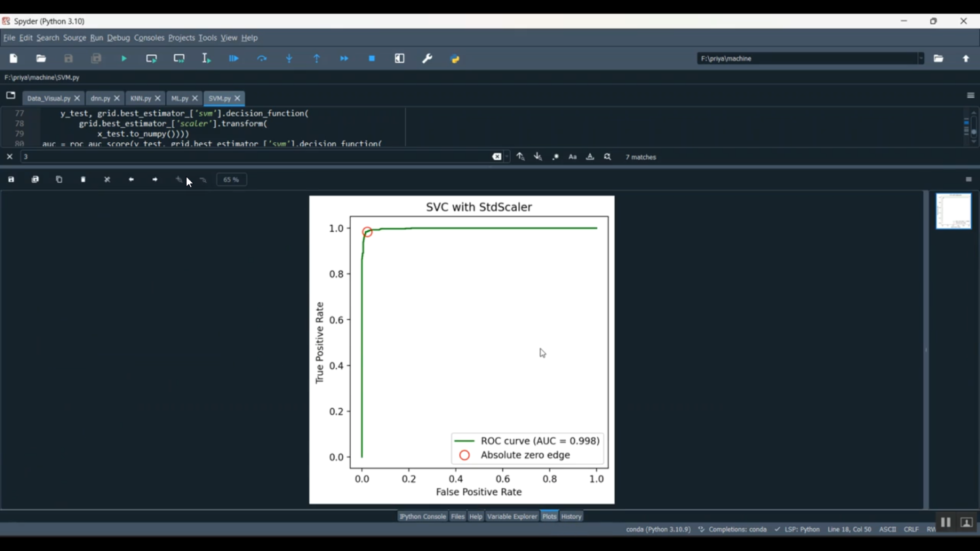Click the Debug file icon in the toolbar
The image size is (980, 551).
(234, 59)
